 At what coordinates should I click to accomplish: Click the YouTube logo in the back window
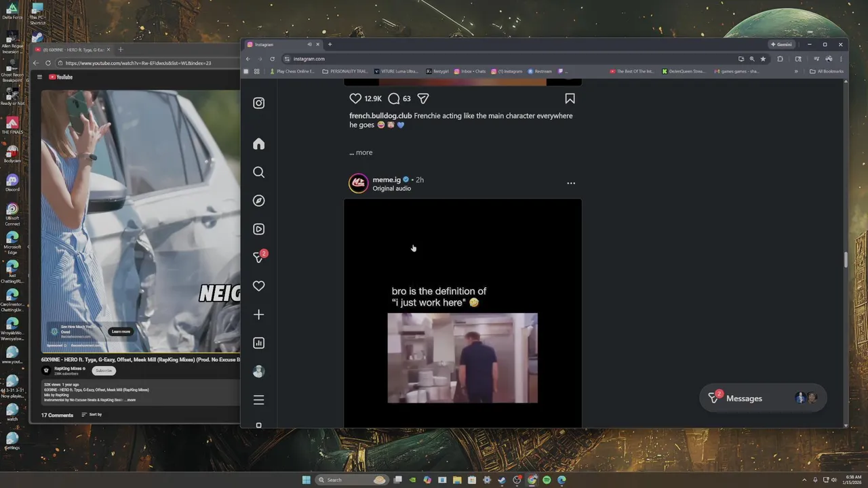click(60, 77)
